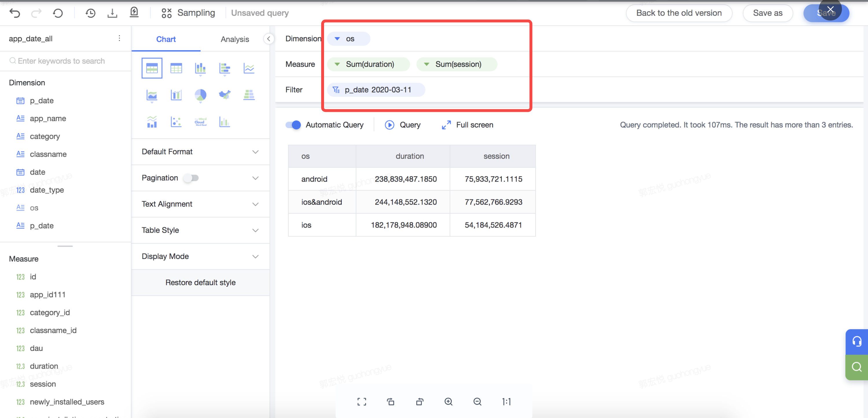Click the Full screen button
Image resolution: width=868 pixels, height=418 pixels.
point(467,125)
